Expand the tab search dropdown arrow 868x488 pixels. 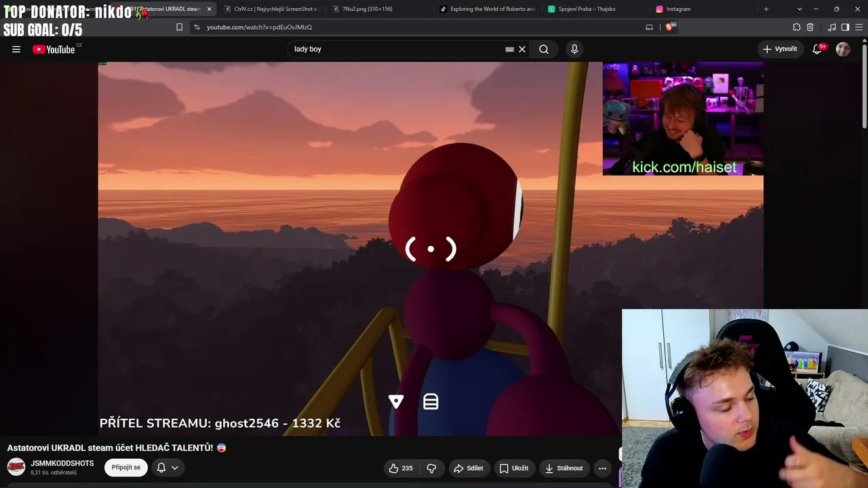800,9
